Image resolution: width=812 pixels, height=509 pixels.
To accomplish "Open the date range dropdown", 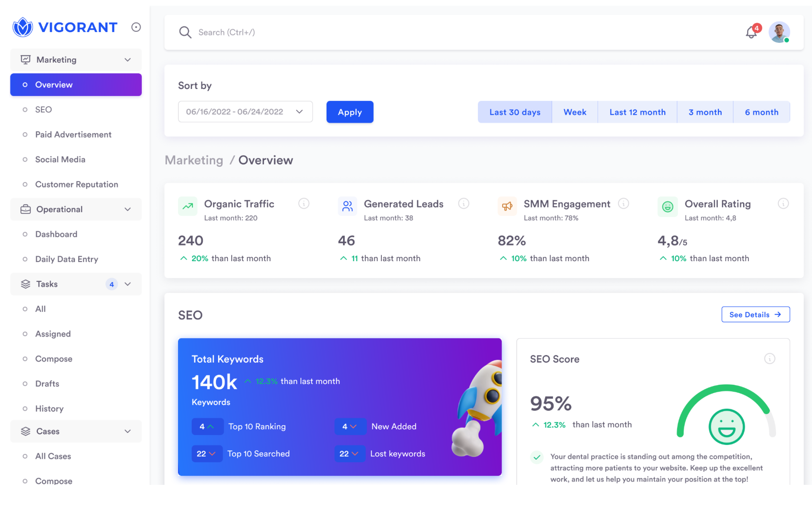I will point(245,112).
